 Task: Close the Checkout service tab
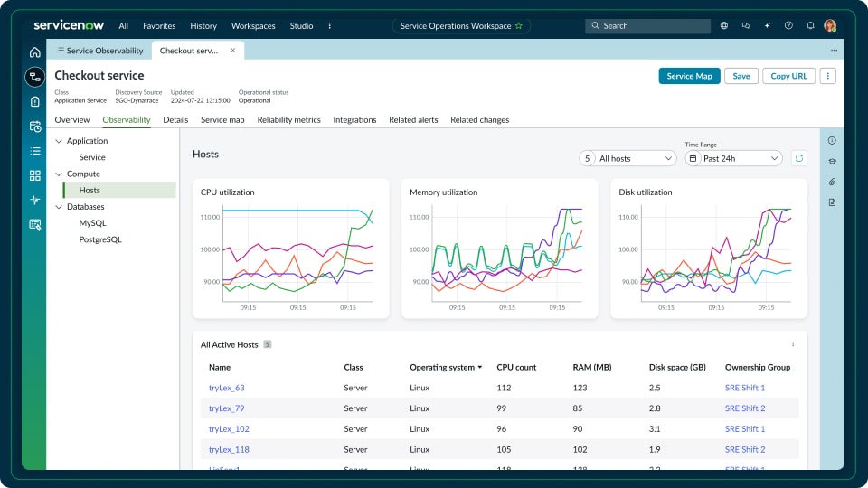click(x=232, y=51)
